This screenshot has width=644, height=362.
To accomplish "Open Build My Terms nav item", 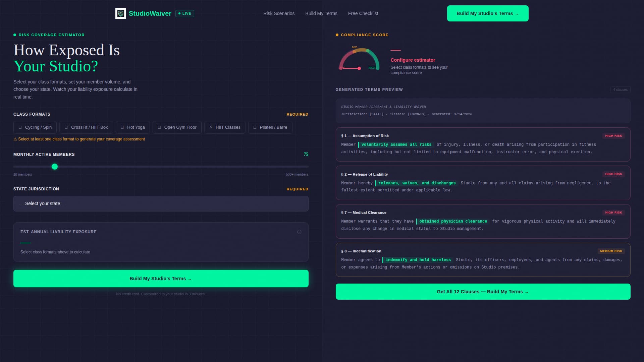I will (321, 13).
